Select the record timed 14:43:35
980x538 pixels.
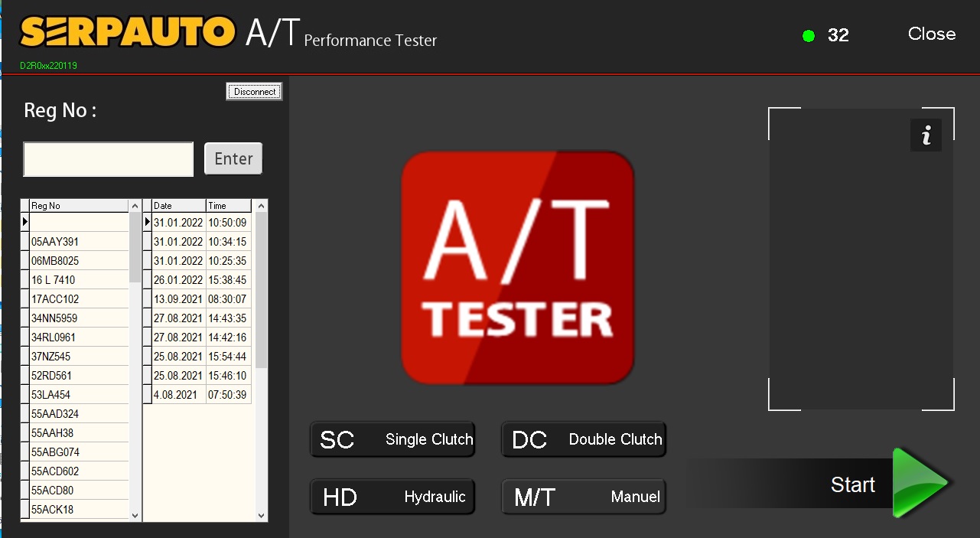[x=202, y=318]
